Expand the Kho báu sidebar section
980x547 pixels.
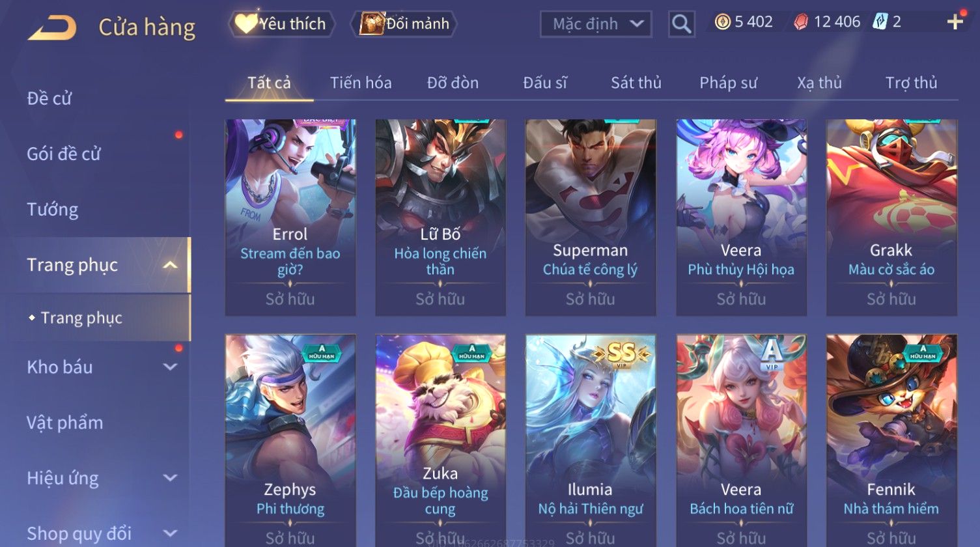170,367
